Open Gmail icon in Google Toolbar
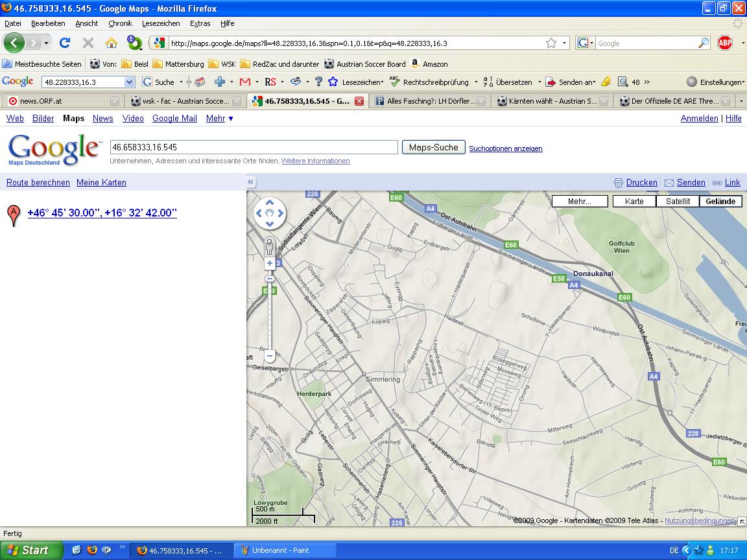747x560 pixels. click(x=245, y=82)
